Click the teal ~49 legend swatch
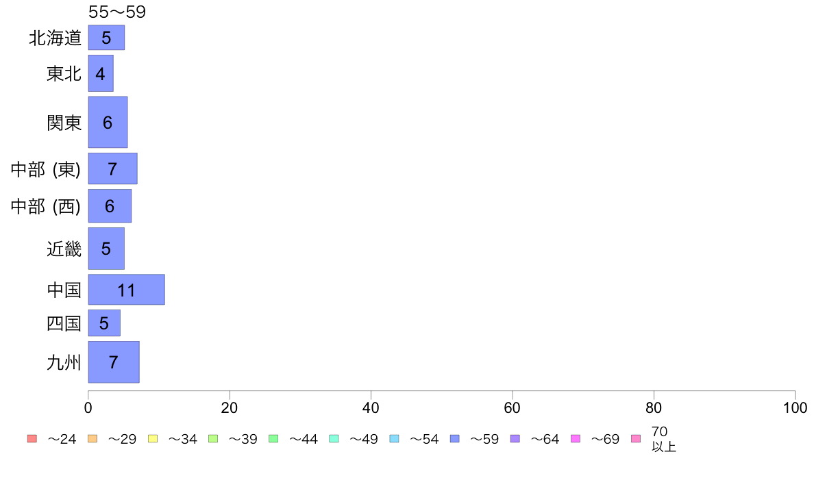The height and width of the screenshot is (504, 814). [334, 438]
